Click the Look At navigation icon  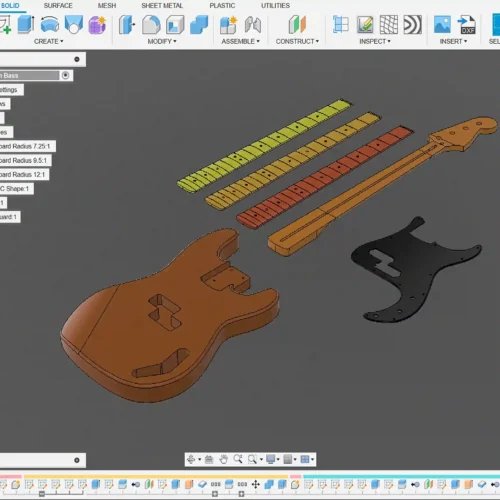coord(209,459)
